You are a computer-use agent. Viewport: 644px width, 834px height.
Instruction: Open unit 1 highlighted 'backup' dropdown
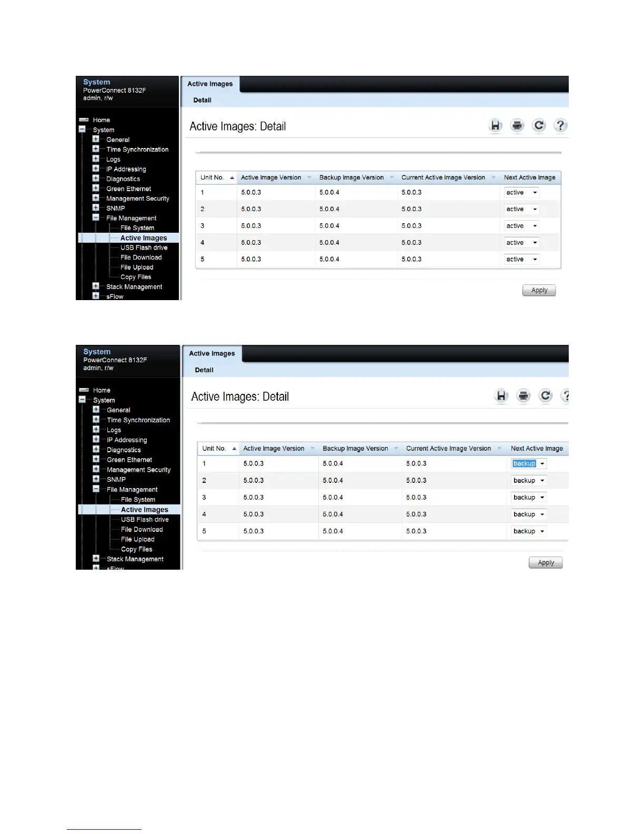529,464
